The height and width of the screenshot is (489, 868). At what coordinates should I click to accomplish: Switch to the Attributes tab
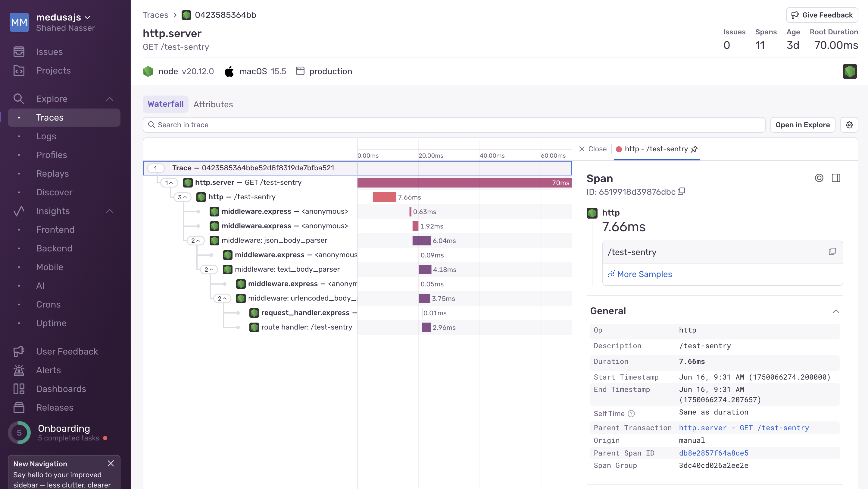(213, 104)
